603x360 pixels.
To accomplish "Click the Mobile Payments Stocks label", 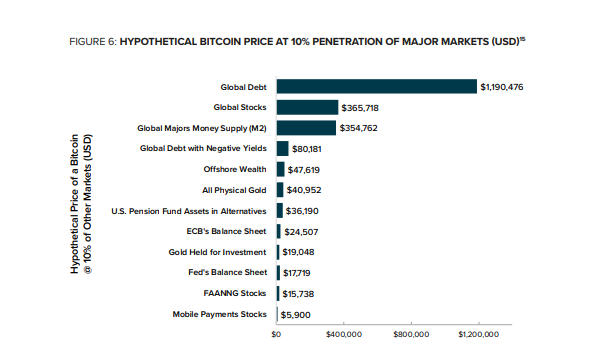I will tap(219, 314).
